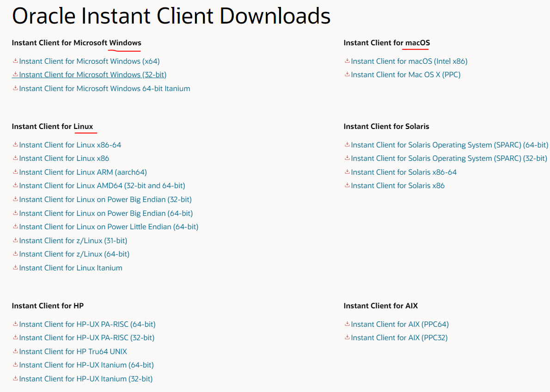Screen dimensions: 550x392
Task: Open Instant Client for Microsoft Windows (x64) link
Action: 90,61
